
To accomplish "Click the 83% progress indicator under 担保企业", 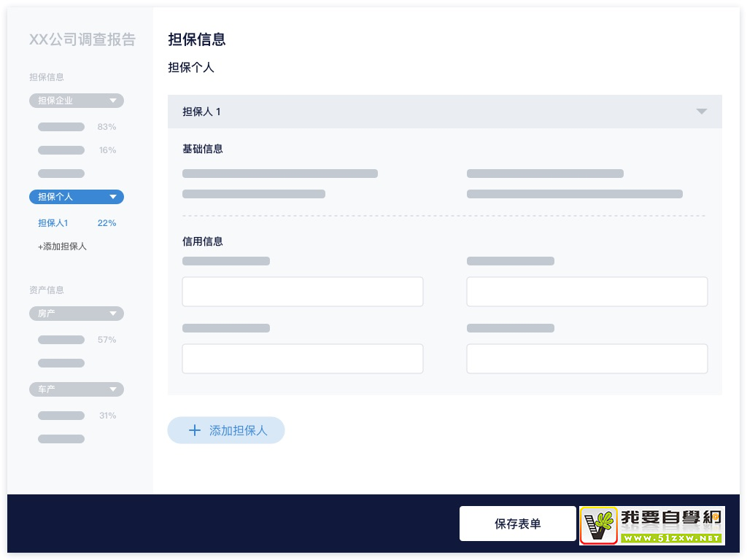I will (x=107, y=127).
